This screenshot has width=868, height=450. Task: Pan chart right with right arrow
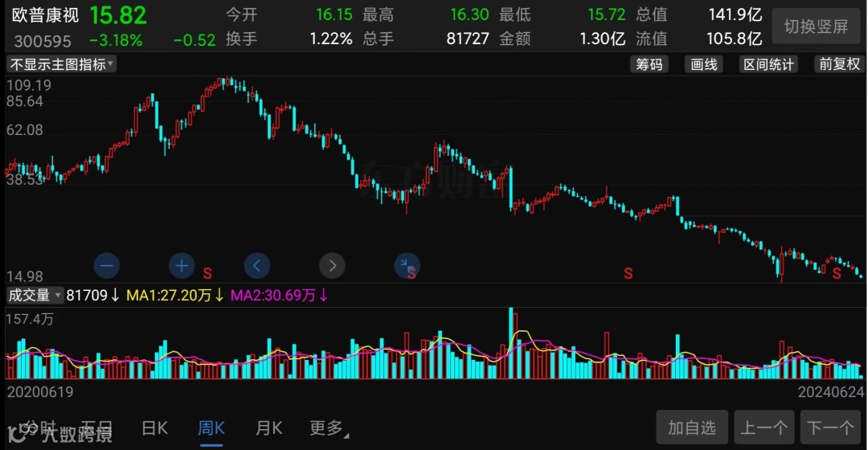332,266
